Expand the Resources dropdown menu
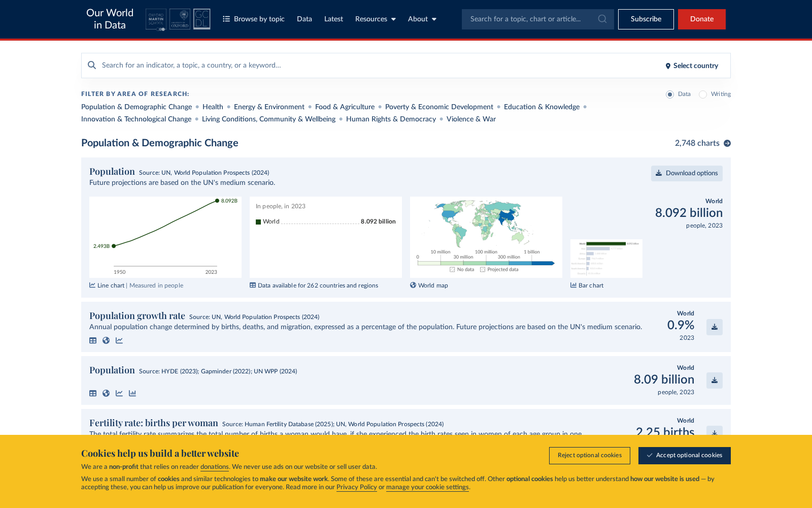Image resolution: width=812 pixels, height=508 pixels. (x=376, y=19)
